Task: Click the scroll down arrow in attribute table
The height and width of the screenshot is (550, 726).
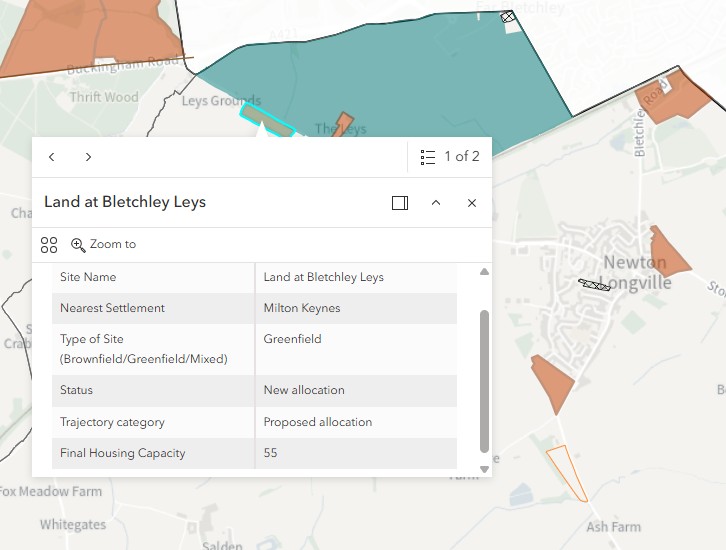Action: [x=484, y=469]
